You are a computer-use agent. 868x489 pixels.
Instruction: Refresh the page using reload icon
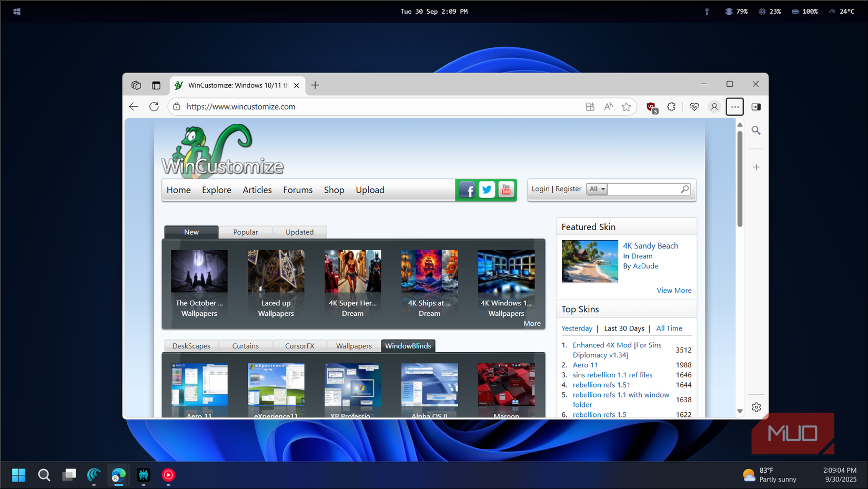[154, 107]
